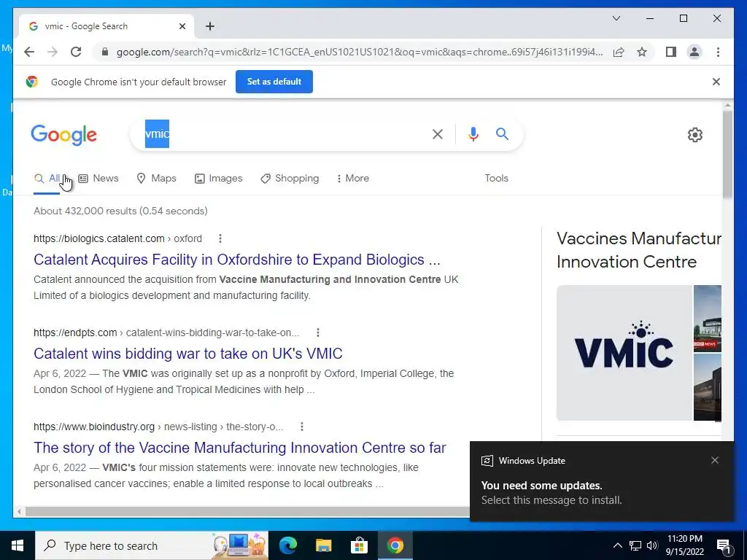747x560 pixels.
Task: Open options for biologics.catalent.com result
Action: [x=220, y=238]
